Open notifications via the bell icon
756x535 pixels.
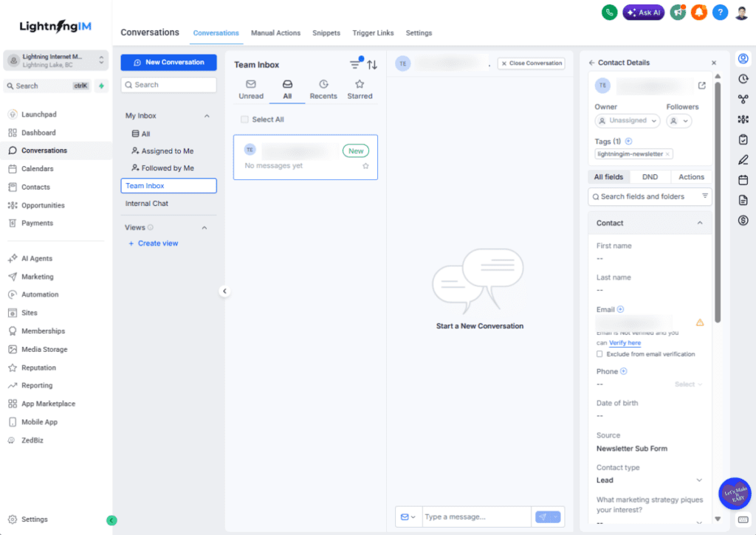point(698,12)
